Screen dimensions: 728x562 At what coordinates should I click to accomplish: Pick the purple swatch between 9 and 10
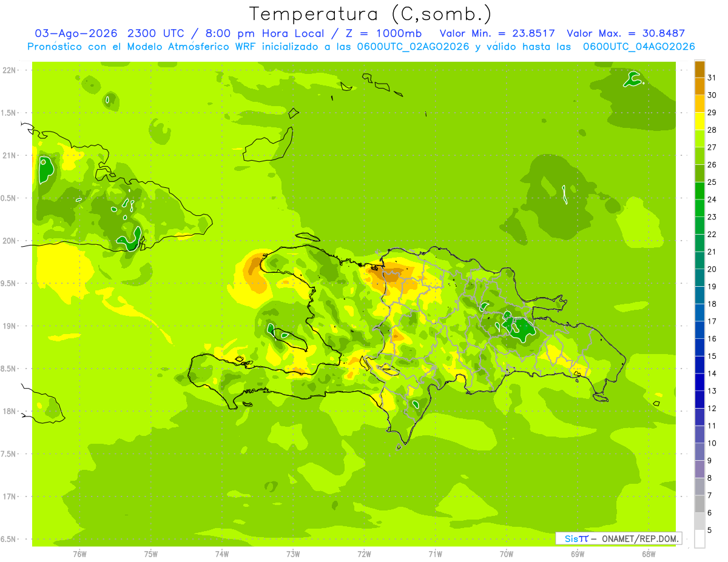point(699,452)
